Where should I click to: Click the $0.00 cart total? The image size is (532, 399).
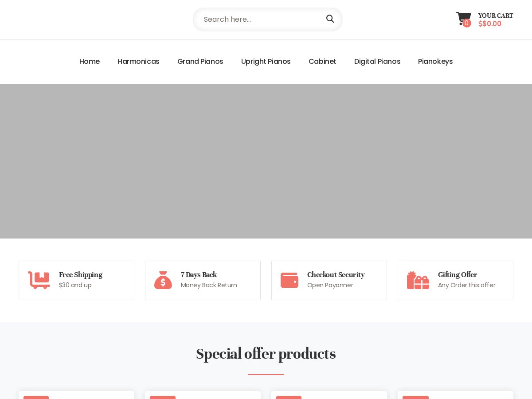pyautogui.click(x=490, y=24)
